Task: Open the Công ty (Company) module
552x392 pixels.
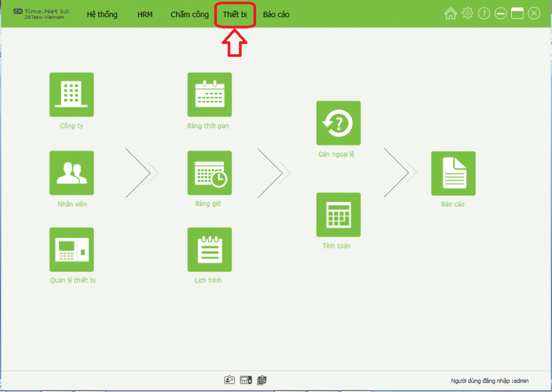Action: coord(72,94)
